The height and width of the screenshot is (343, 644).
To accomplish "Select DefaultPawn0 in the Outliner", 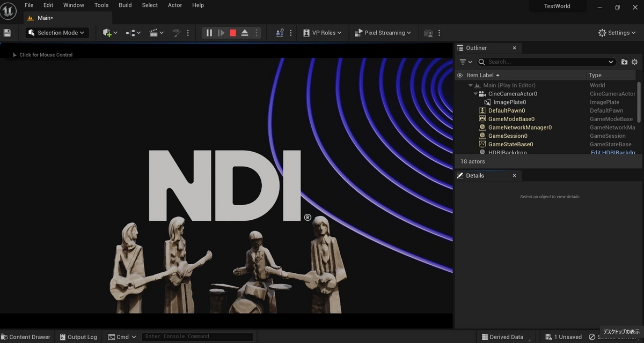I will [x=507, y=110].
